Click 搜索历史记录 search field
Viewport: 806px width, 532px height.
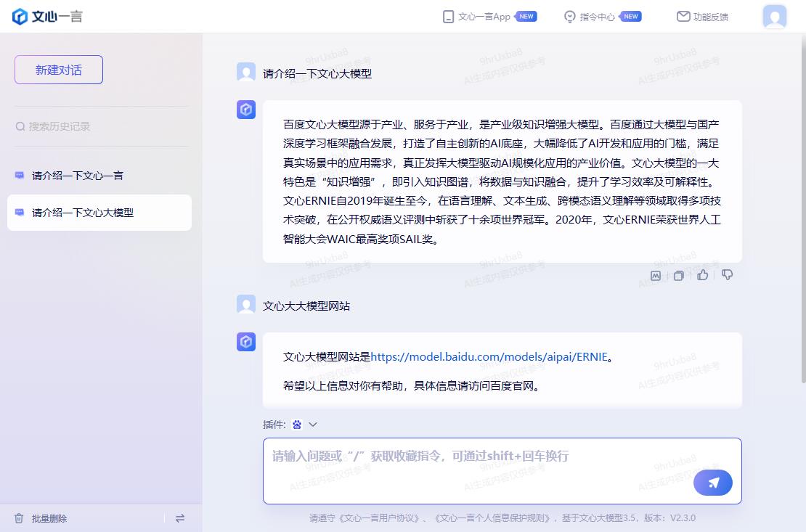point(101,126)
